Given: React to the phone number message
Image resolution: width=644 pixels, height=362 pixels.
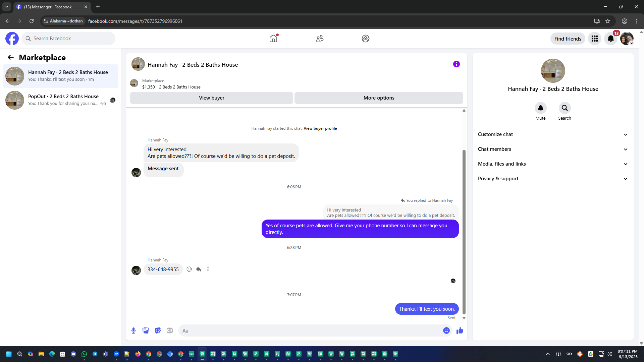Looking at the screenshot, I should coord(189,269).
